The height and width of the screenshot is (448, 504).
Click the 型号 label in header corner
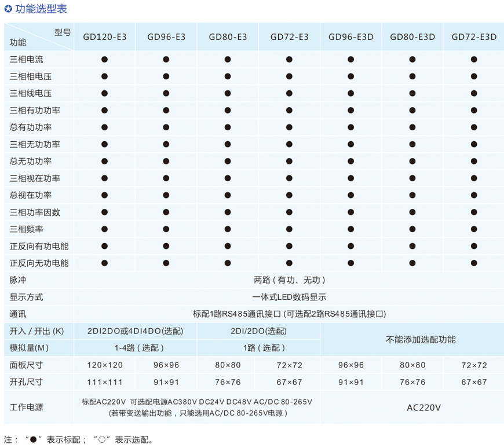[63, 32]
